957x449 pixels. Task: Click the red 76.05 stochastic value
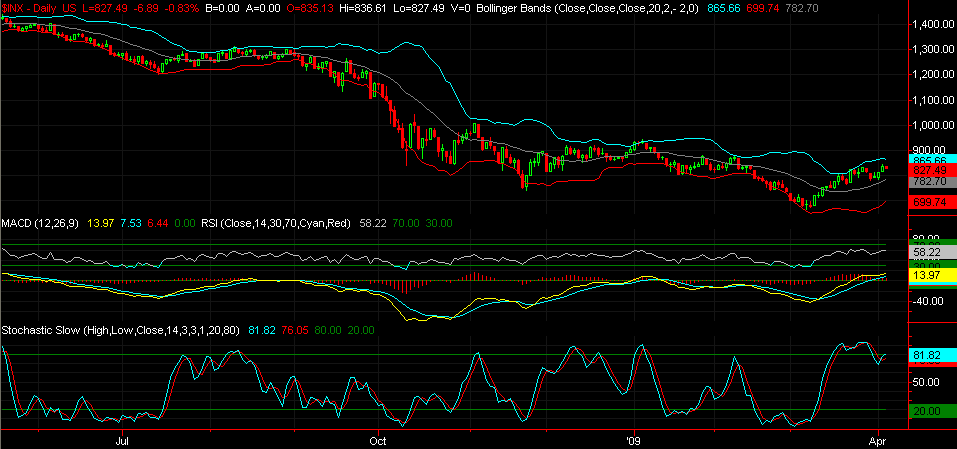296,330
